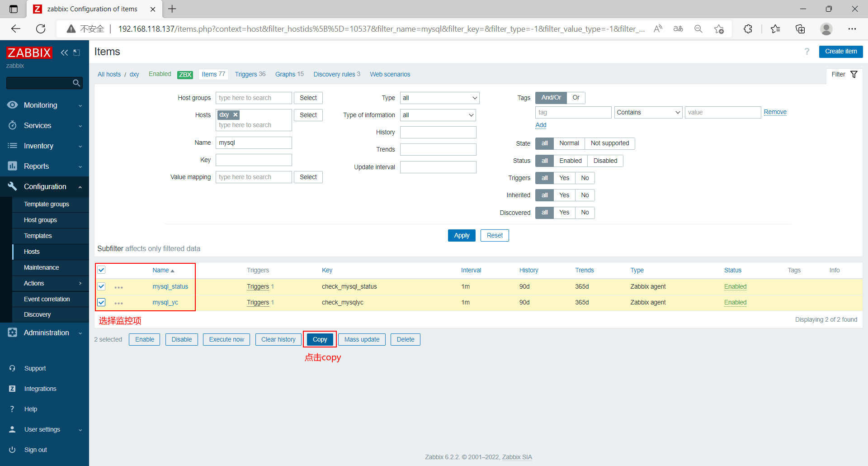
Task: Open the mysql_status item link
Action: point(170,286)
